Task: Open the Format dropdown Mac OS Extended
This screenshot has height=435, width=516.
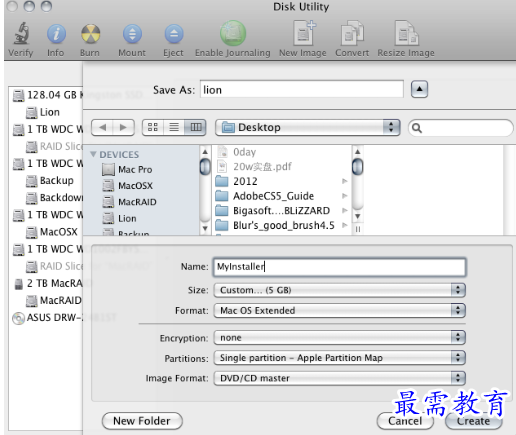Action: click(x=339, y=310)
